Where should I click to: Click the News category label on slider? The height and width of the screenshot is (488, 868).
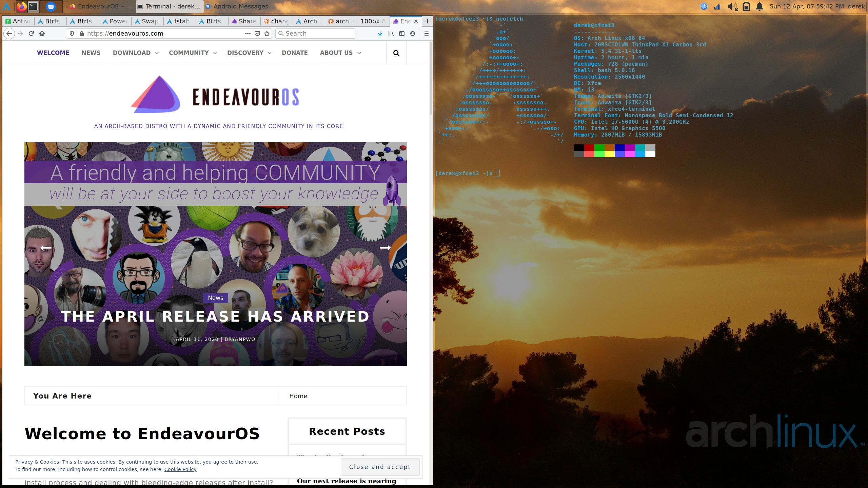[x=216, y=298]
